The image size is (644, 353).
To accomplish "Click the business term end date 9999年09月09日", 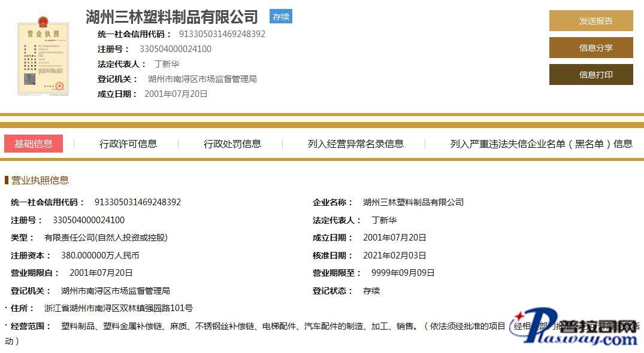I will point(403,273).
